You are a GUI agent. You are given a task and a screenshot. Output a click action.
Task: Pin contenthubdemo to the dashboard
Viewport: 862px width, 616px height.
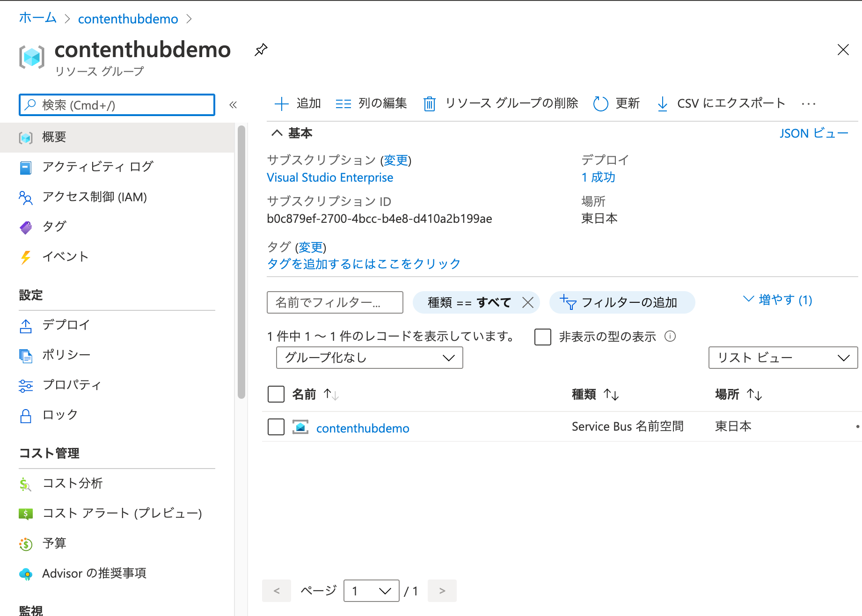(261, 50)
